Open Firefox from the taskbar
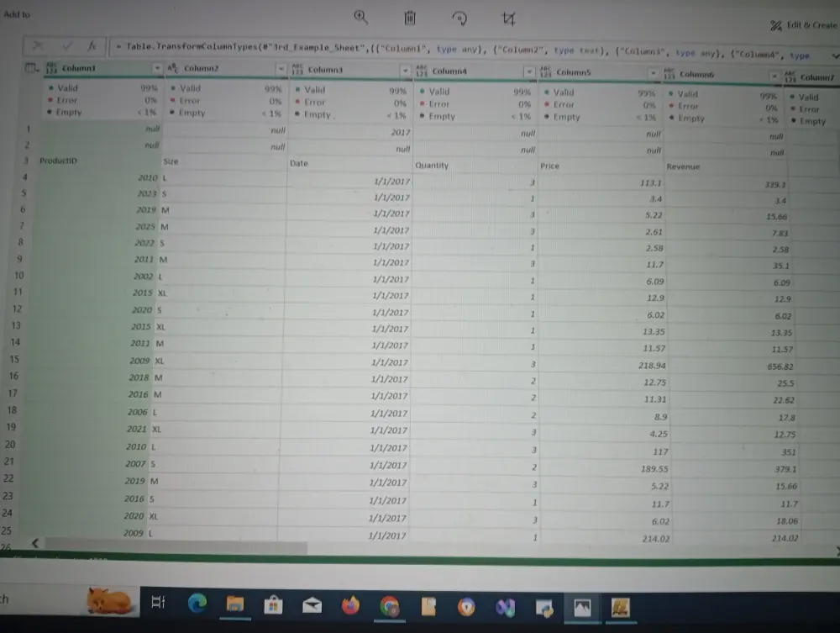The width and height of the screenshot is (840, 633). tap(351, 605)
